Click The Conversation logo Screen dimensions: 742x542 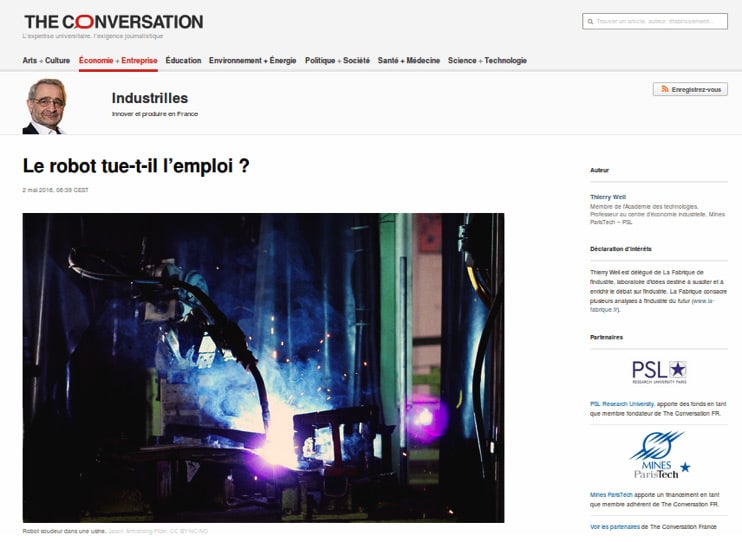coord(113,21)
